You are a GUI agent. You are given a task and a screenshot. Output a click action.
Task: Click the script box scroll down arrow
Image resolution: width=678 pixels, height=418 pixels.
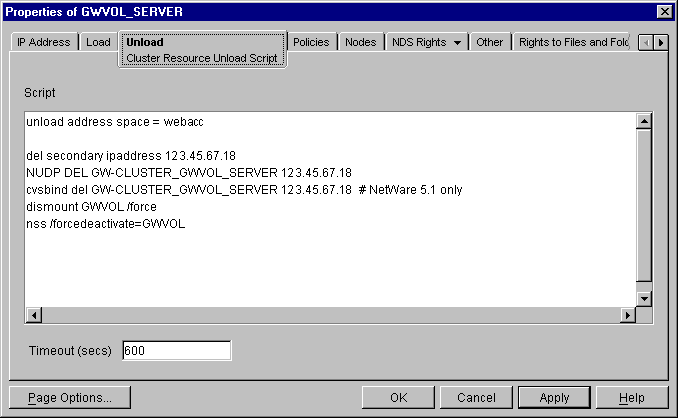(644, 299)
